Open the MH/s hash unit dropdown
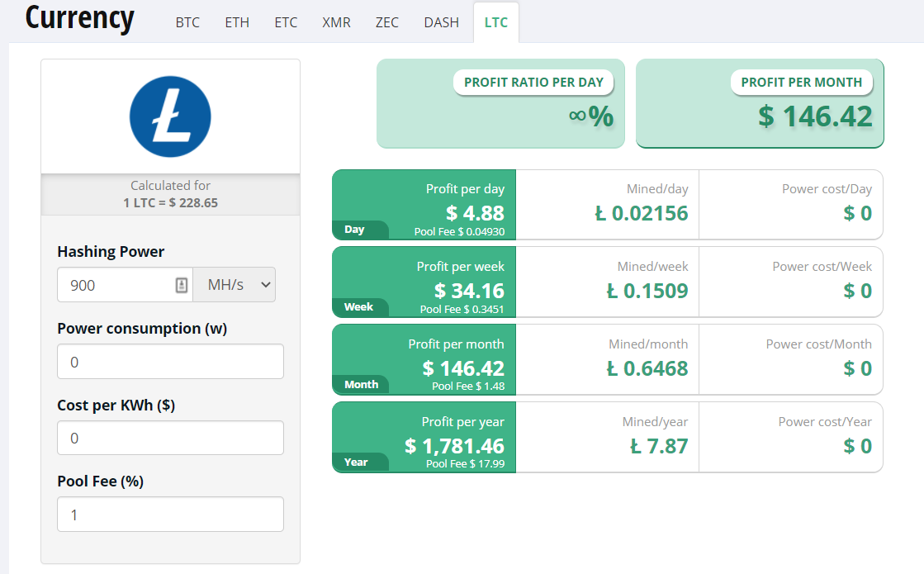The image size is (924, 574). (235, 285)
